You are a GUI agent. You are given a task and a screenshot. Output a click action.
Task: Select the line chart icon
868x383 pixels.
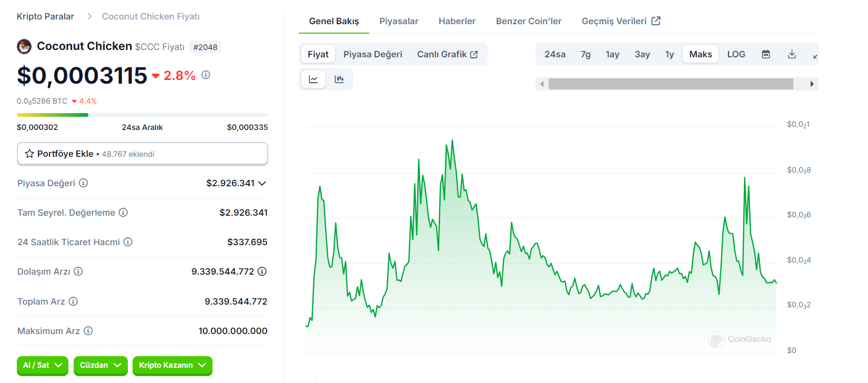(x=314, y=79)
